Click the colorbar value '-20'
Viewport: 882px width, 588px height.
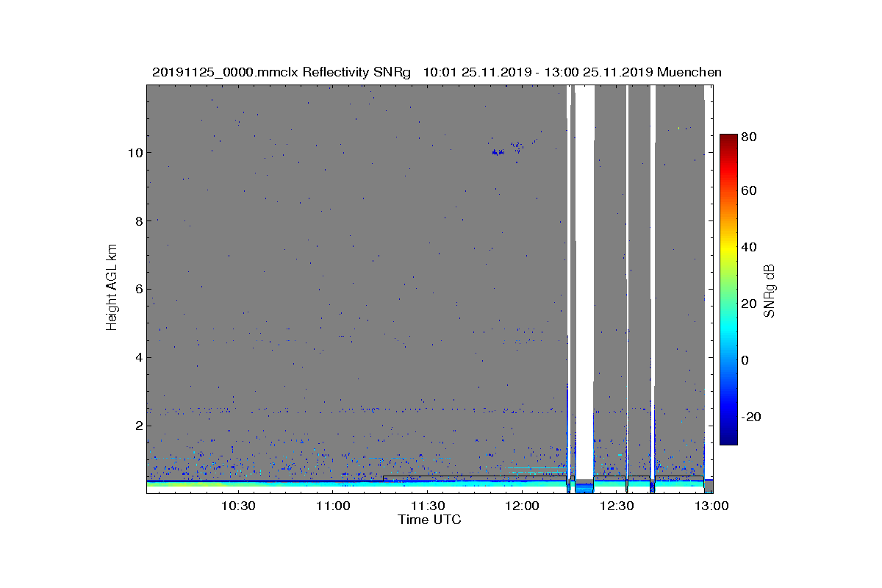(751, 417)
